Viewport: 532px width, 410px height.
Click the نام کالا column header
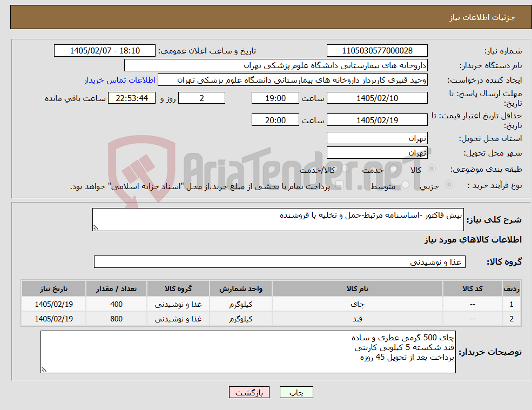(x=357, y=288)
